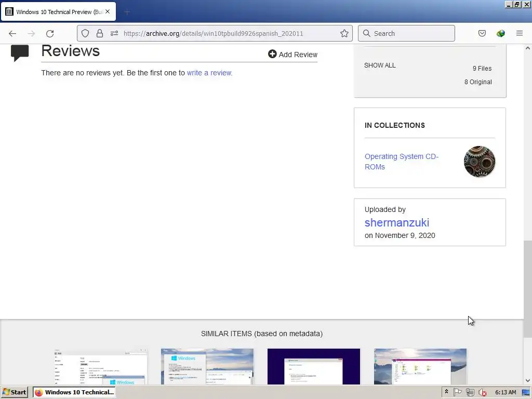Click the SIMILAR ITEMS heading text
Viewport: 532px width, 399px height.
(x=262, y=334)
